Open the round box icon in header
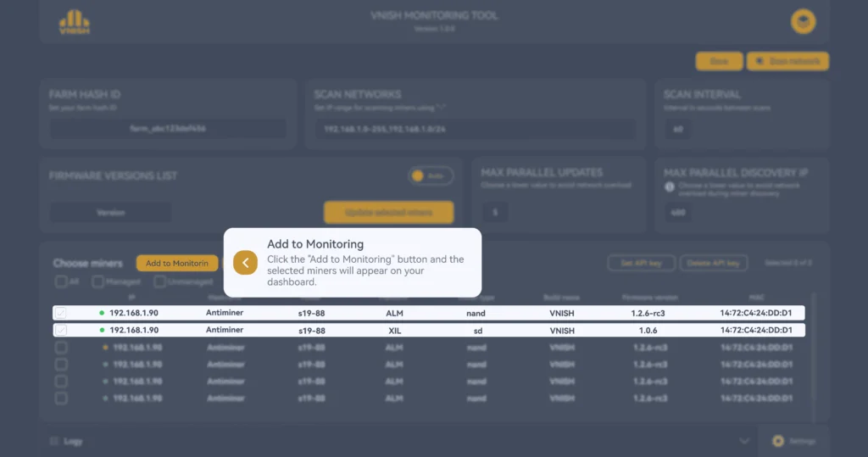 click(x=803, y=21)
